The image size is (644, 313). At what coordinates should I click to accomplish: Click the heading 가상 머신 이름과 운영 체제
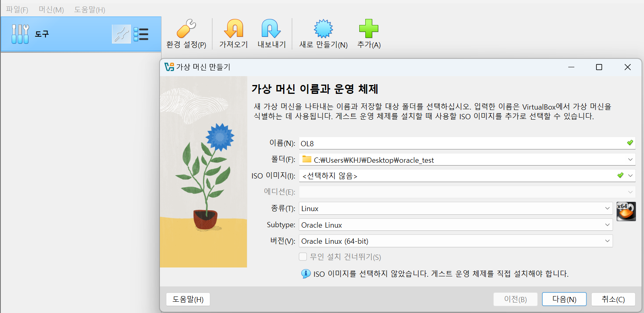click(315, 89)
